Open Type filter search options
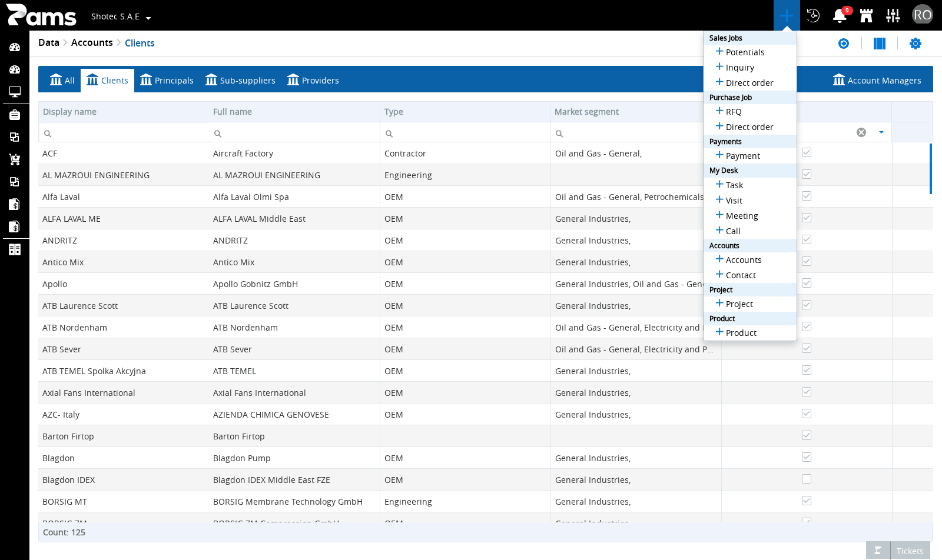This screenshot has width=942, height=560. 389,134
